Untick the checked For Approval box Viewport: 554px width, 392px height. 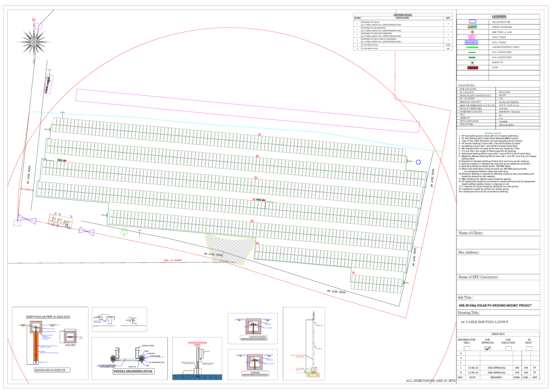488,348
